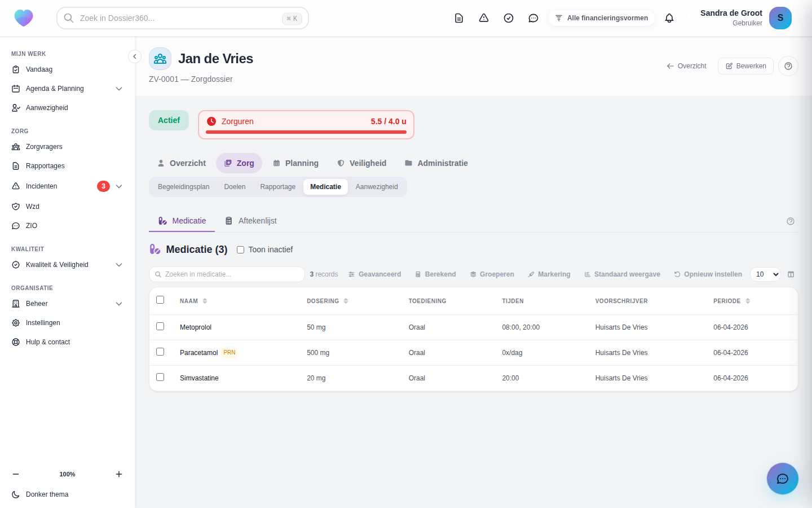Open the document icon in top bar

(459, 18)
